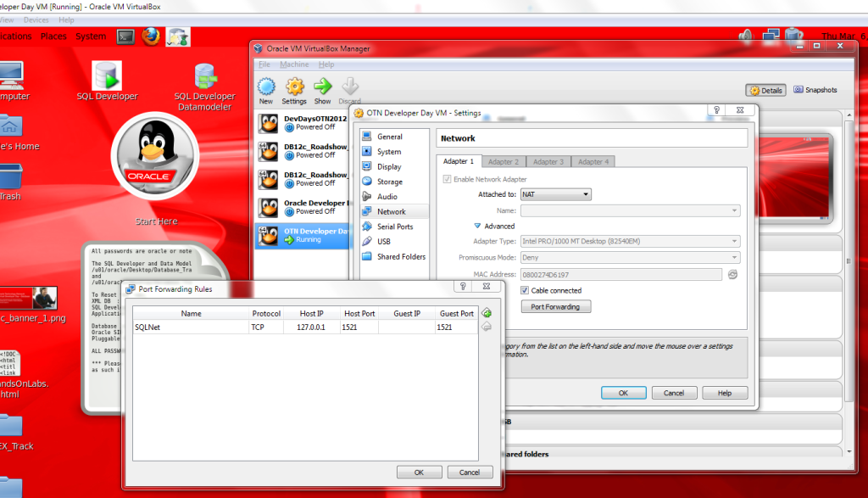Screen dimensions: 868x498
Task: Collapse the Advanced section triangle
Action: (477, 226)
